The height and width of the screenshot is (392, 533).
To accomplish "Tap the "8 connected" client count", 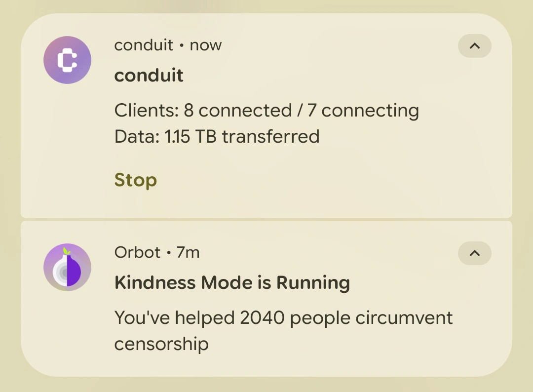I will coord(238,111).
